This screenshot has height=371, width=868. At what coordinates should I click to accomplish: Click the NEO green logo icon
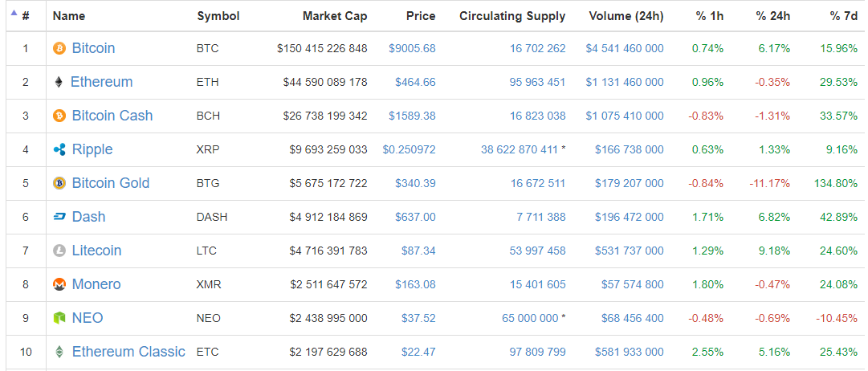click(59, 319)
